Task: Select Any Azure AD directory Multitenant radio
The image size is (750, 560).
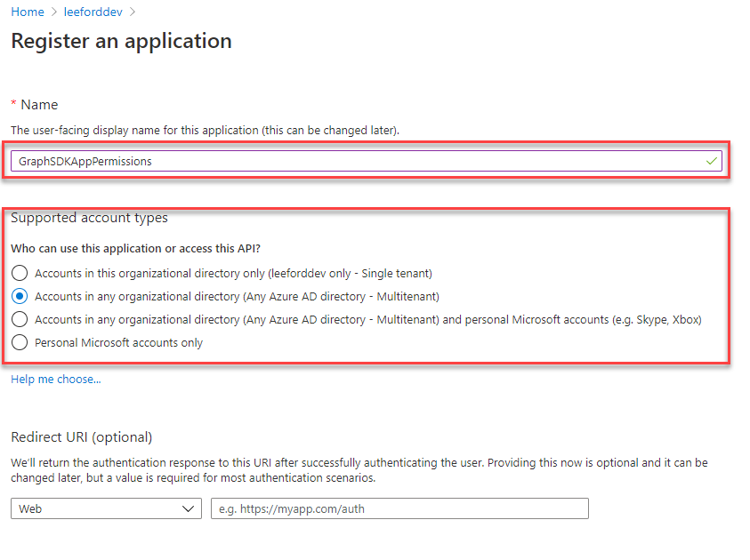Action: (20, 296)
